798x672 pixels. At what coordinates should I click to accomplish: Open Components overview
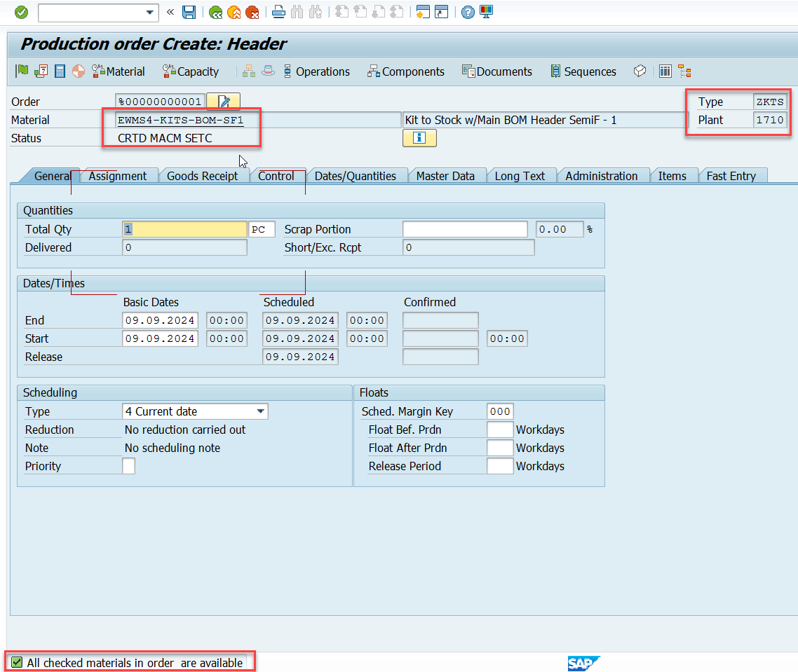405,71
